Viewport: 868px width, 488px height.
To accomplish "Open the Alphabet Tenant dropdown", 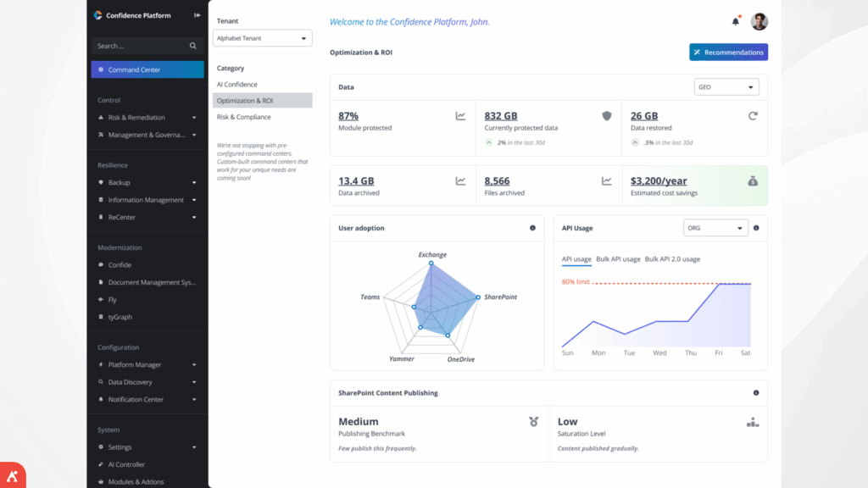I will click(263, 38).
